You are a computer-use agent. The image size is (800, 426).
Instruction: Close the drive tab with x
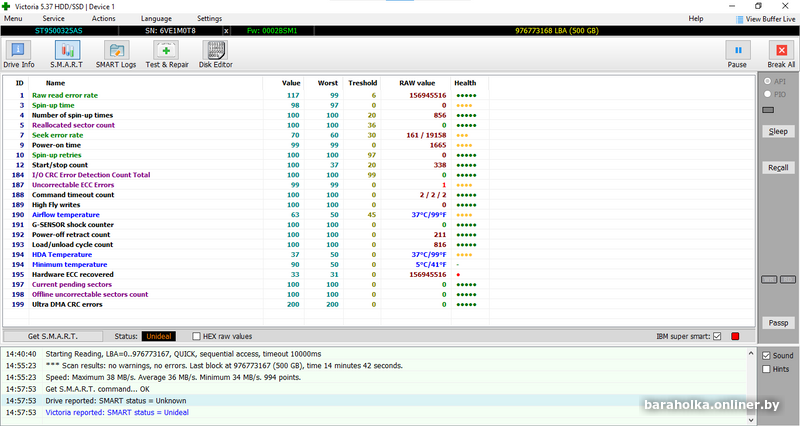point(226,31)
